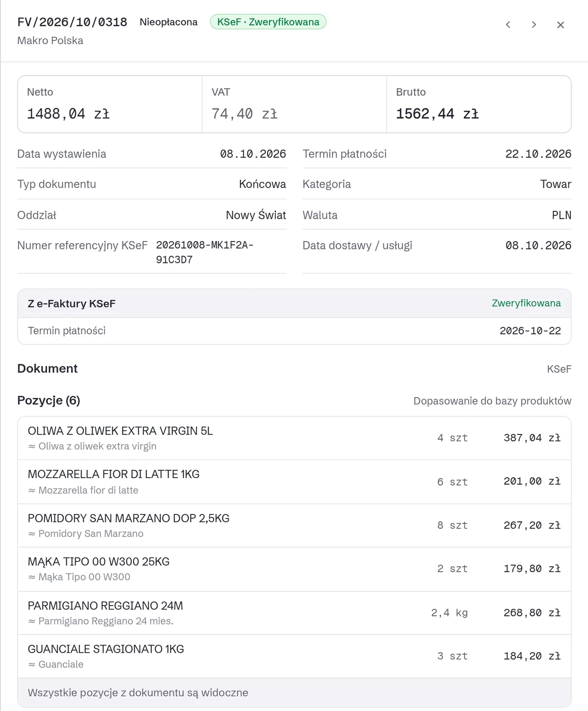Click delivery date value 08.10.2026
This screenshot has height=711, width=588.
click(538, 246)
